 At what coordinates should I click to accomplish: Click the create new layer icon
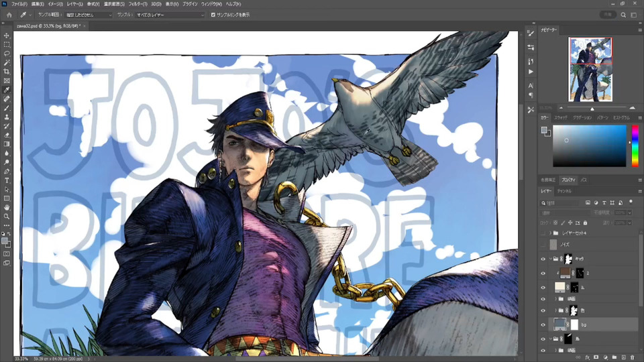(623, 357)
